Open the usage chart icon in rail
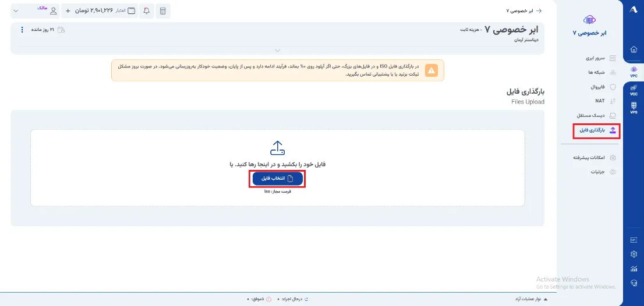 click(634, 269)
